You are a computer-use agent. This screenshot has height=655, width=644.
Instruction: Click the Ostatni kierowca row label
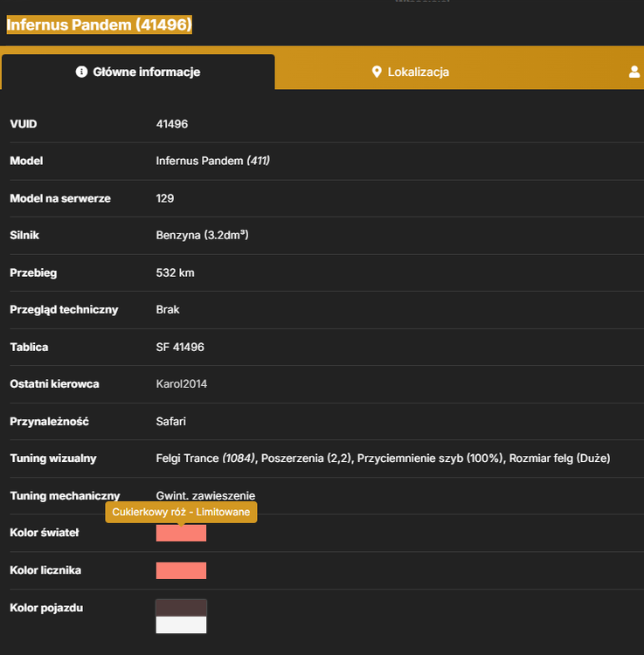54,384
